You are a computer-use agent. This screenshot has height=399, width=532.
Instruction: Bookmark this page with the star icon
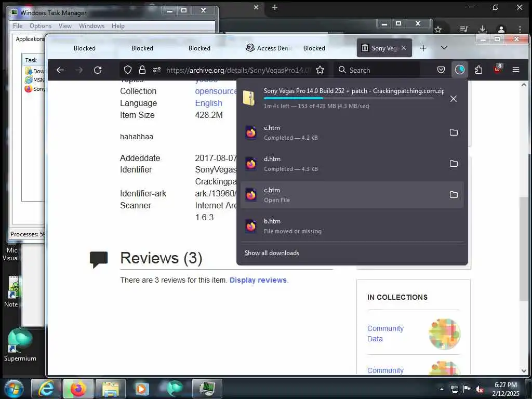coord(320,70)
